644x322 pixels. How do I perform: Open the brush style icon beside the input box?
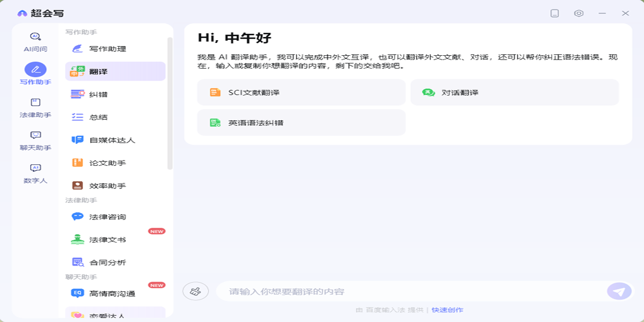pos(196,290)
